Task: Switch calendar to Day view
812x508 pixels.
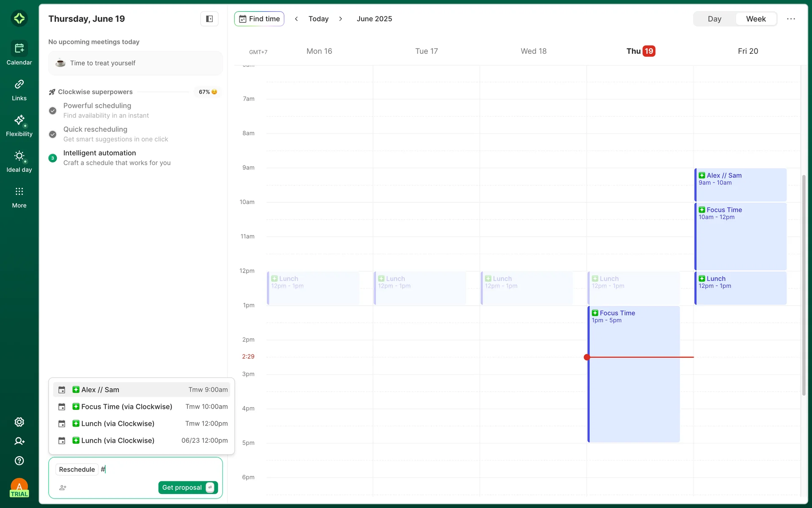Action: [714, 19]
